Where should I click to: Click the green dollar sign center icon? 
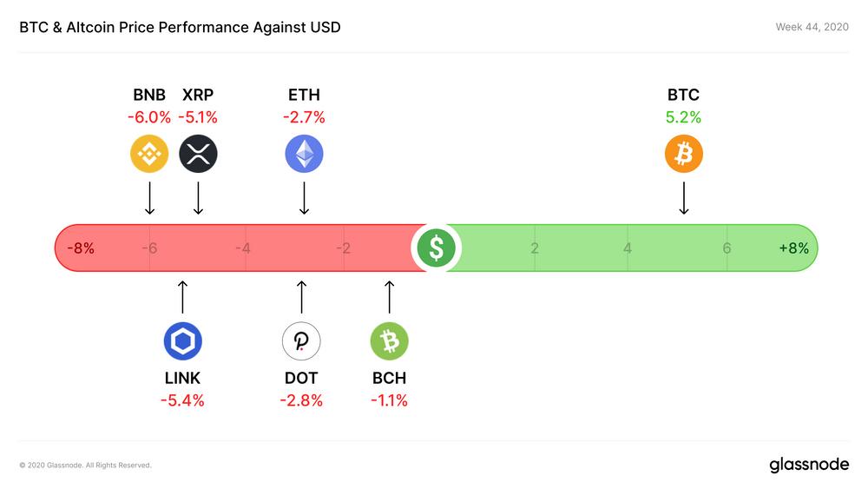pyautogui.click(x=436, y=248)
